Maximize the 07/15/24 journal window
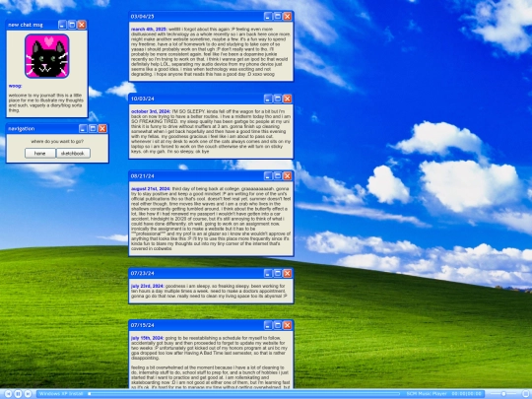This screenshot has width=532, height=399. [278, 325]
